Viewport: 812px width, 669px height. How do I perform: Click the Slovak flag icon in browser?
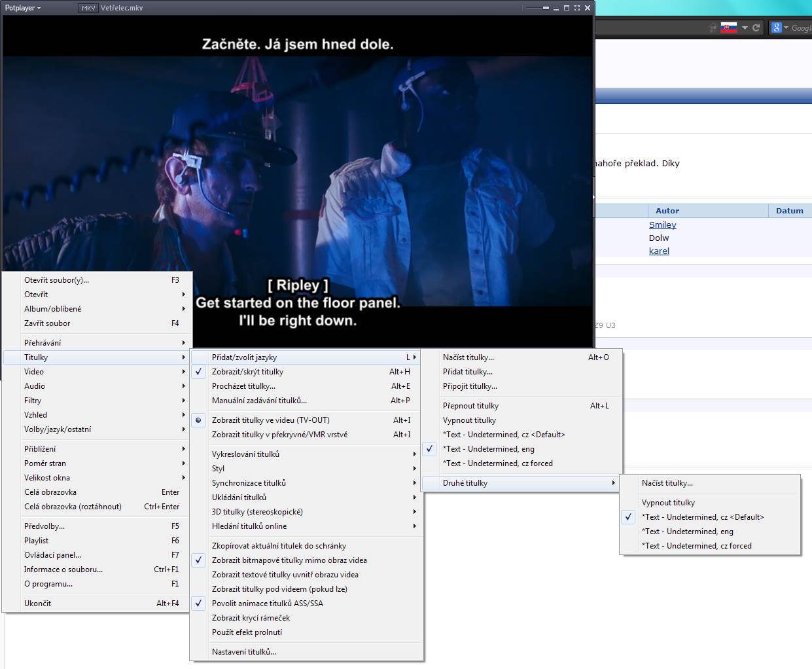pos(728,27)
